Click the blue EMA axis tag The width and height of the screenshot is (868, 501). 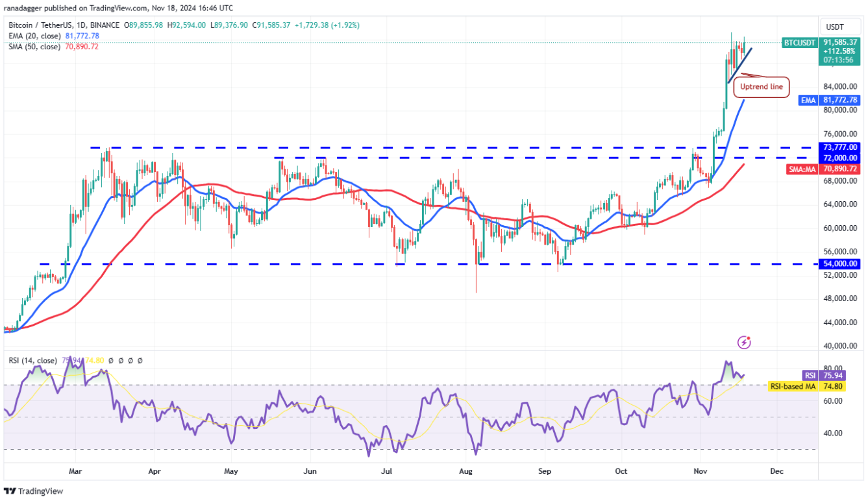point(809,100)
